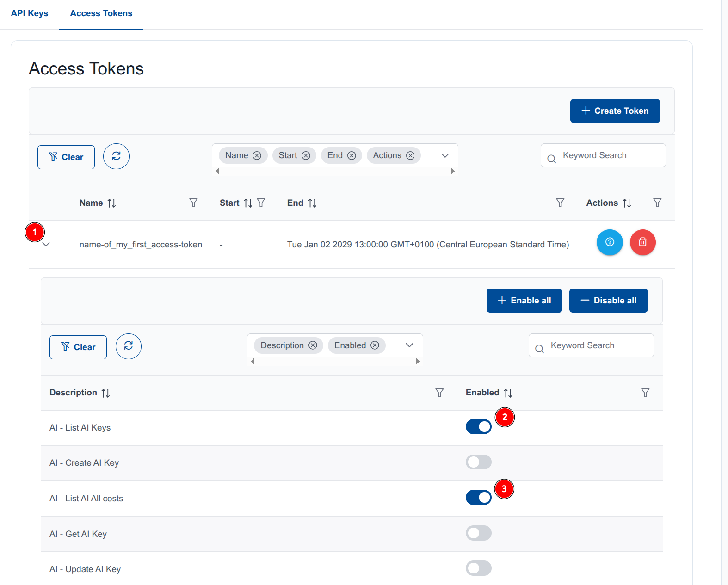Viewport: 728px width, 585px height.
Task: Click the Create Token button
Action: click(x=615, y=111)
